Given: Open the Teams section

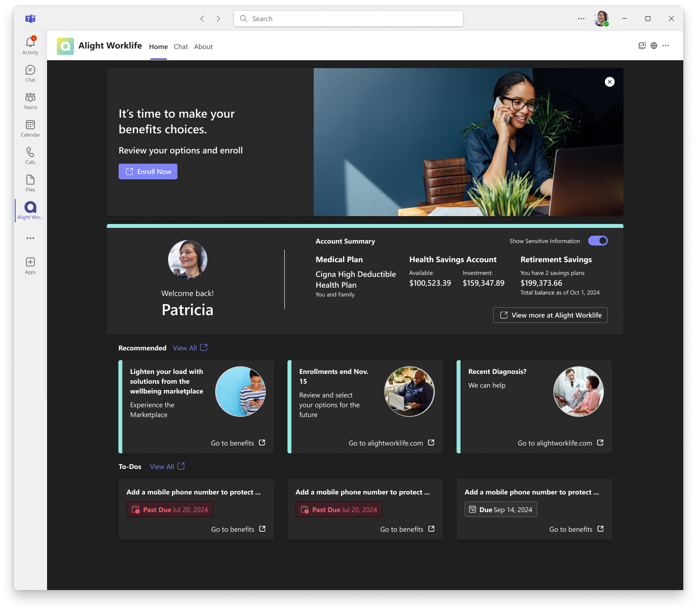Looking at the screenshot, I should (x=30, y=101).
